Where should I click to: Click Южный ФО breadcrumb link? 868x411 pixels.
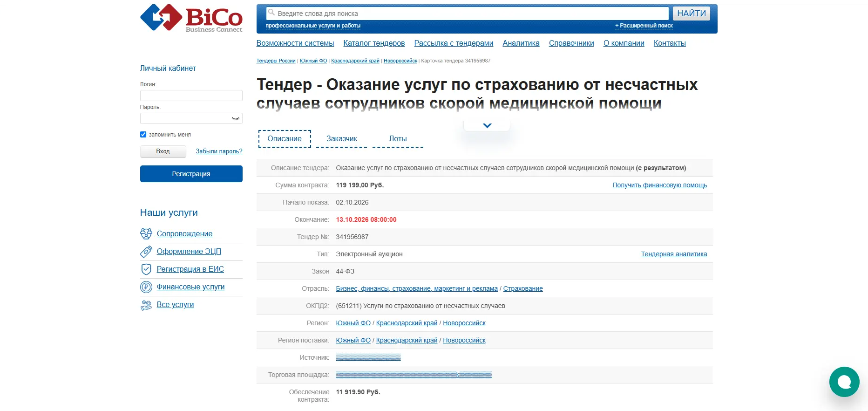click(313, 61)
